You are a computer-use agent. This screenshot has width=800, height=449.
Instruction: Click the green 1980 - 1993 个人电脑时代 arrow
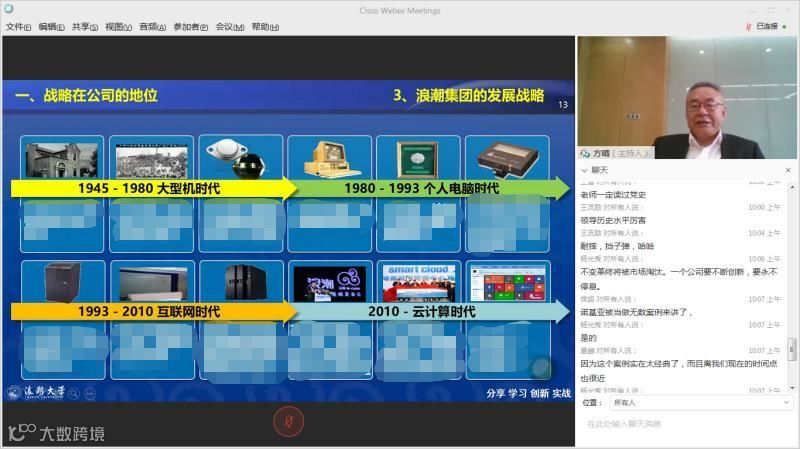[x=433, y=188]
